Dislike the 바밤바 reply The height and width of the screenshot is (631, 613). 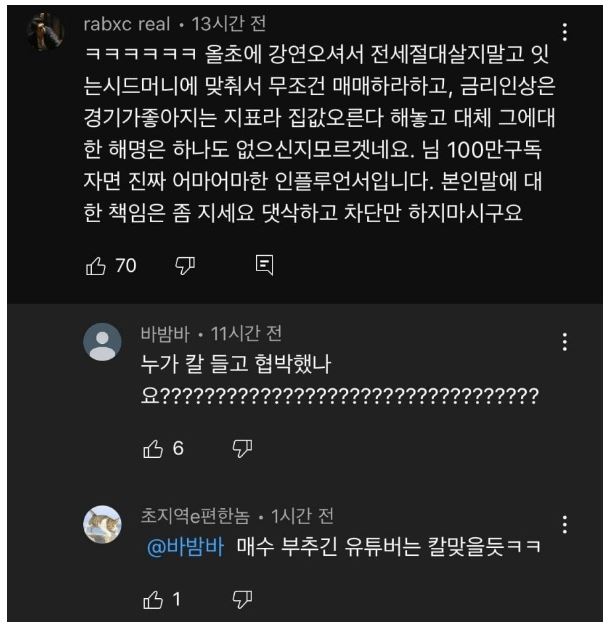[242, 449]
